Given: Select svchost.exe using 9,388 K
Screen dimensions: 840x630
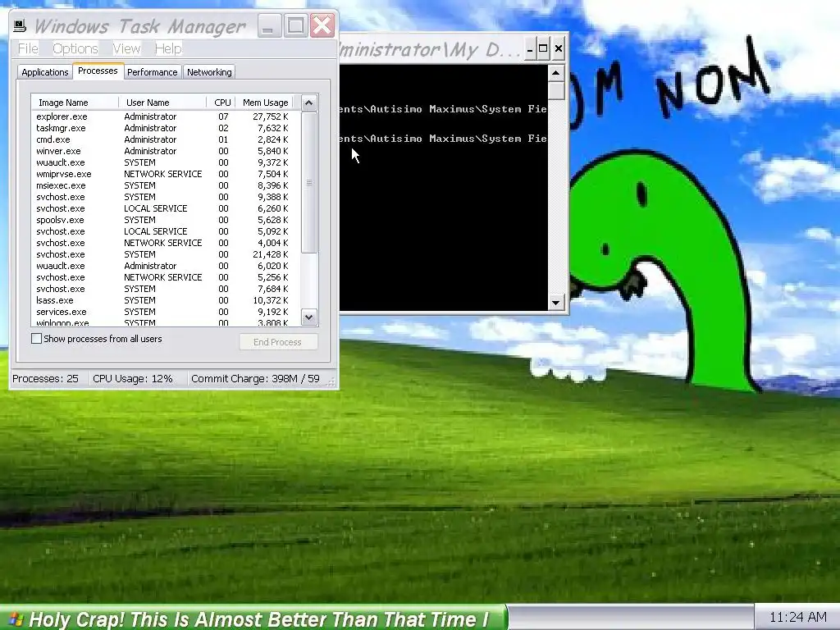Looking at the screenshot, I should point(164,197).
